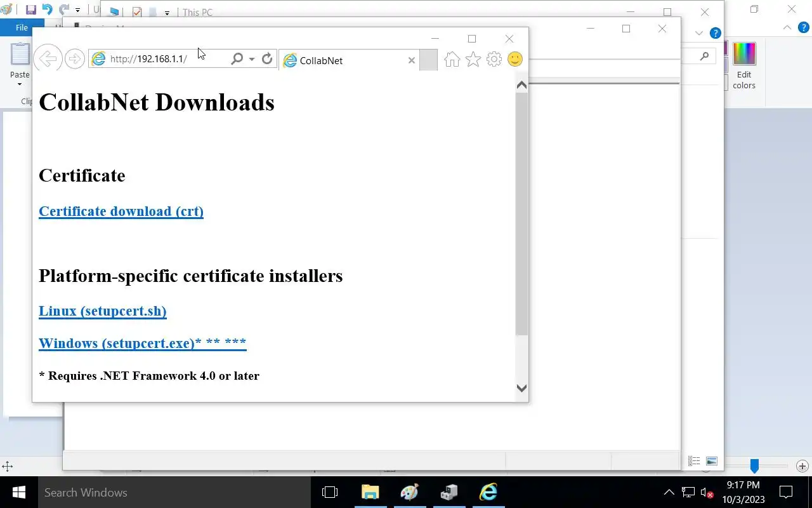The width and height of the screenshot is (812, 508).
Task: Open Device Manager taskbar icon
Action: click(x=449, y=492)
